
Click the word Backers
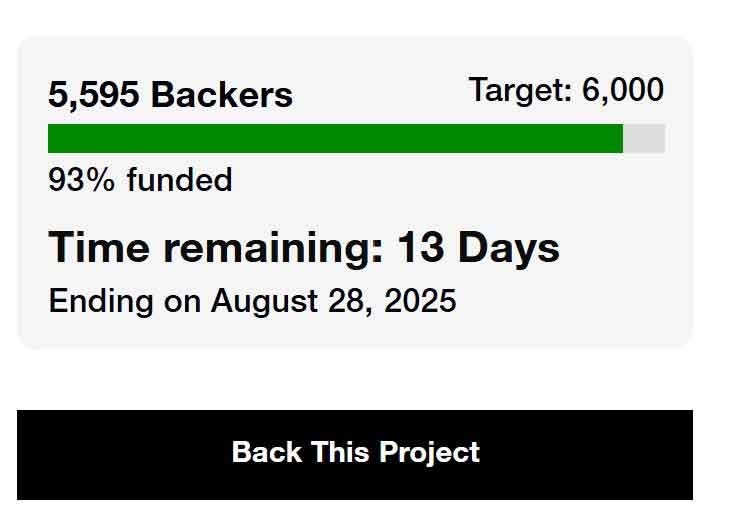[222, 95]
